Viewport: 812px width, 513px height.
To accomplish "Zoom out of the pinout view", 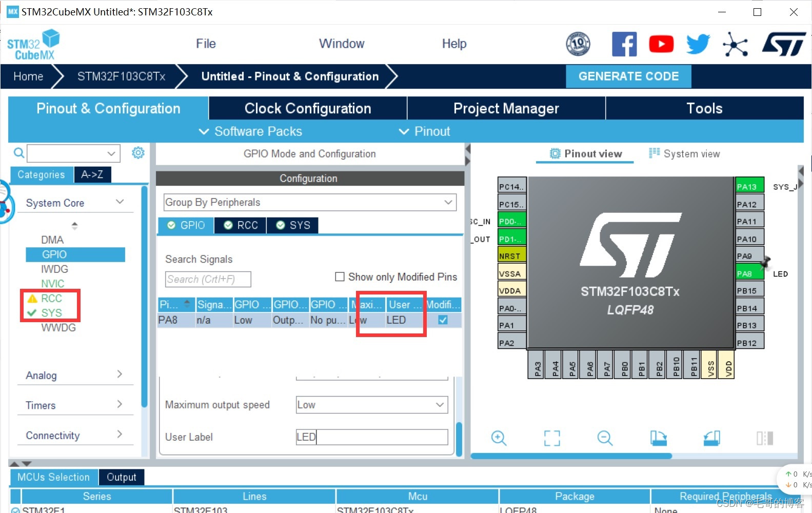I will pos(605,438).
